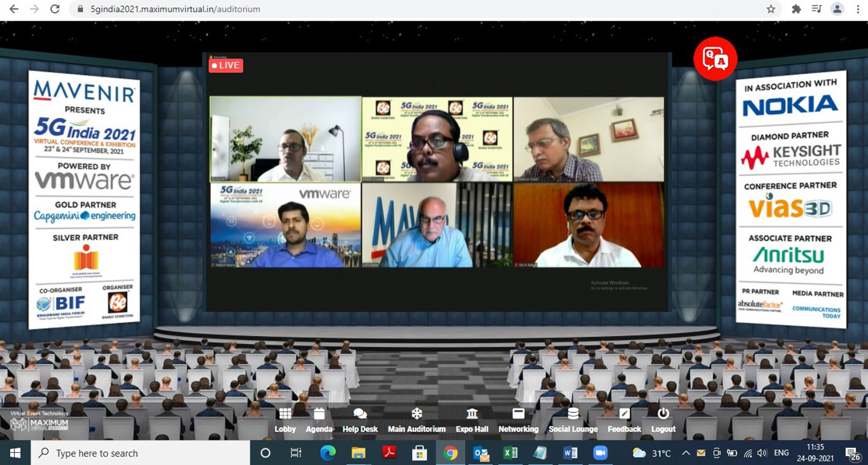The height and width of the screenshot is (465, 868).
Task: Show hidden system tray icons
Action: (686, 453)
